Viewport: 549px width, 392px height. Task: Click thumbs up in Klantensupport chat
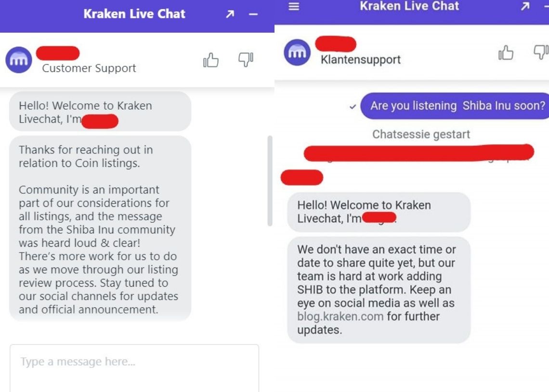(506, 53)
